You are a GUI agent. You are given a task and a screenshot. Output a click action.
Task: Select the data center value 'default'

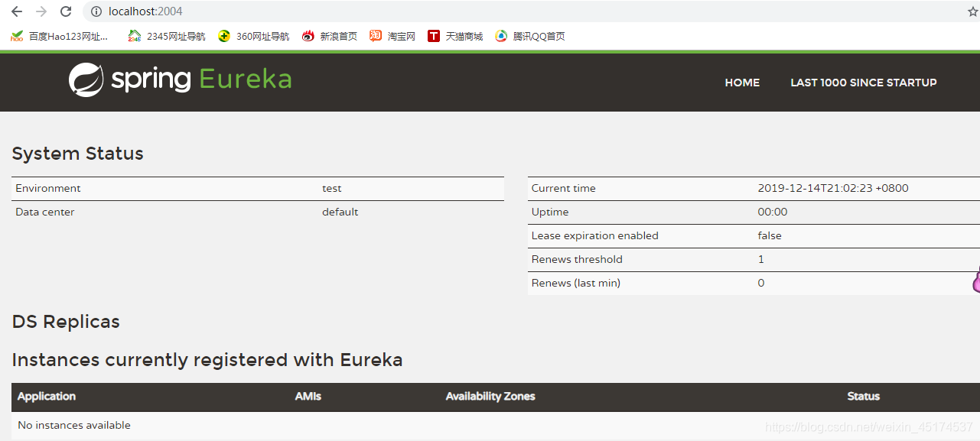click(x=340, y=212)
